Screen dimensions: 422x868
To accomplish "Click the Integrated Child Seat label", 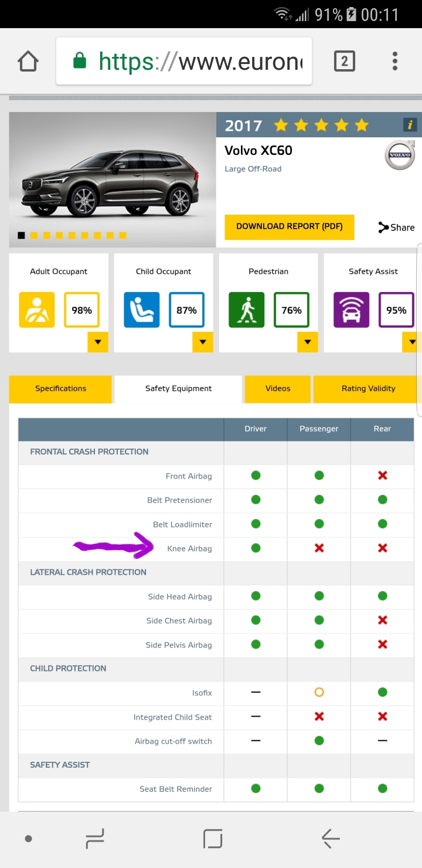I will [x=173, y=717].
